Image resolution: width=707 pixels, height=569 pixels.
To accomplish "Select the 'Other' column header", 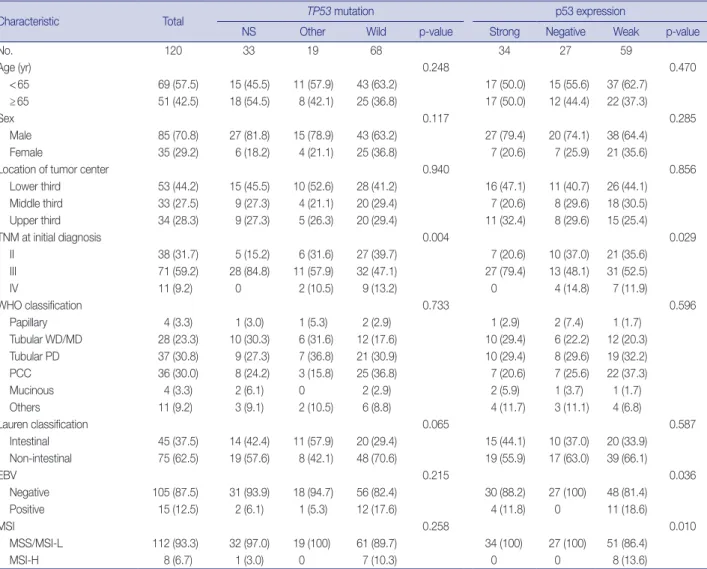I will coord(312,32).
